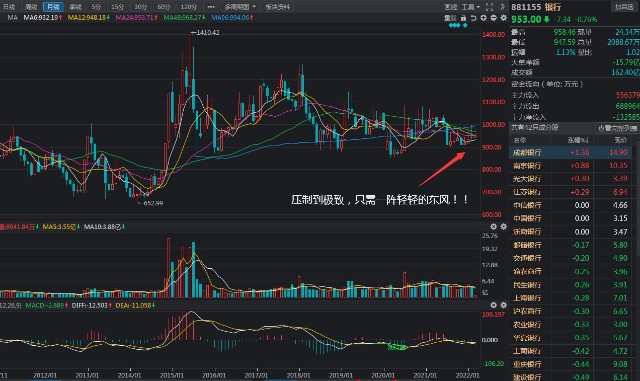
Task: Click the MA5 volume average label
Action: (x=61, y=226)
